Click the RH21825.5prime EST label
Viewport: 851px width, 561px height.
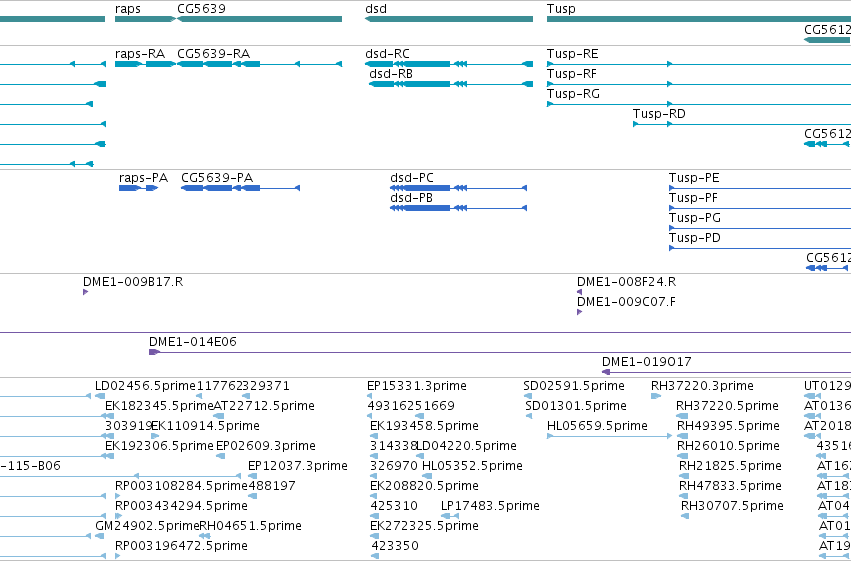(731, 466)
